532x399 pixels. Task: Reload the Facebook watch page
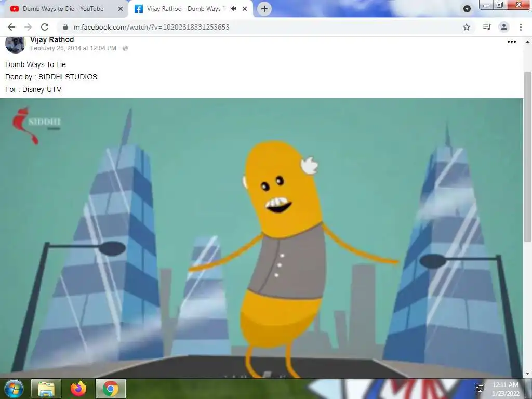[45, 27]
